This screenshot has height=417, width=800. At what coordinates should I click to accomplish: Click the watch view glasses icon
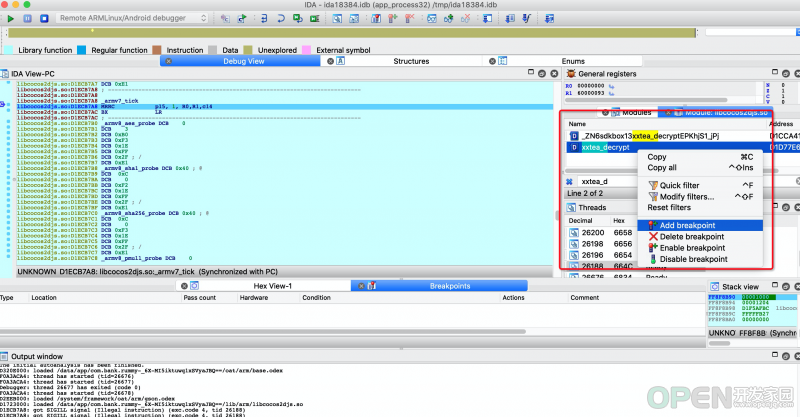pos(432,18)
